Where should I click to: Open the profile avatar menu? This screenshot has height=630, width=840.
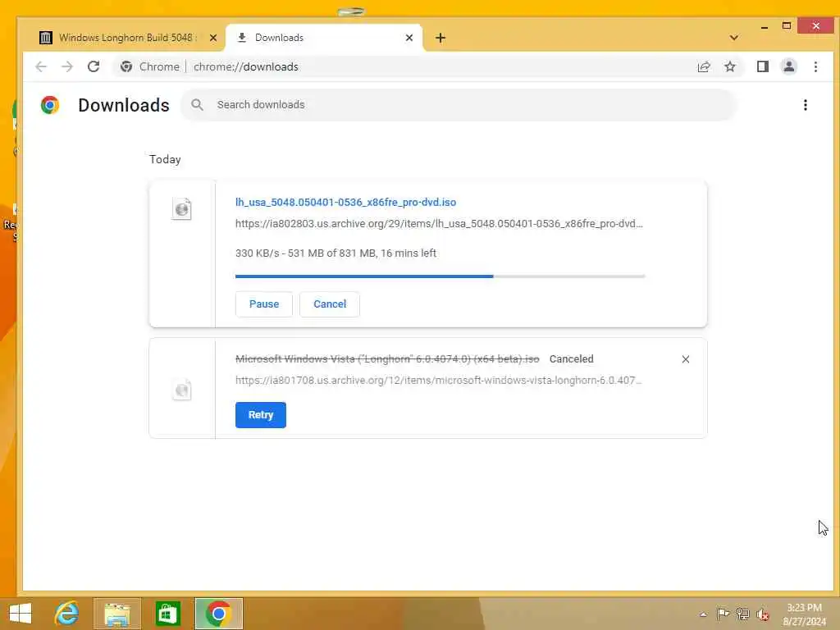coord(788,66)
